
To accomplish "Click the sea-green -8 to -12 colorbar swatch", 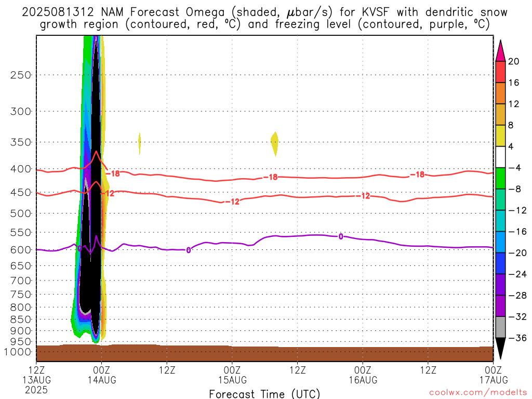I will click(500, 199).
